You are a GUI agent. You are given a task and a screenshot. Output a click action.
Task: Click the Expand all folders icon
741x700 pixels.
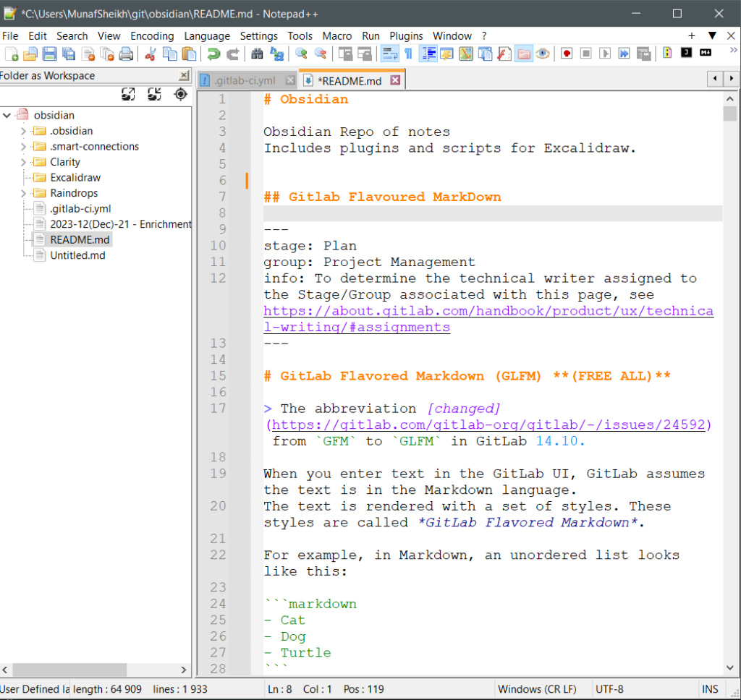point(128,95)
